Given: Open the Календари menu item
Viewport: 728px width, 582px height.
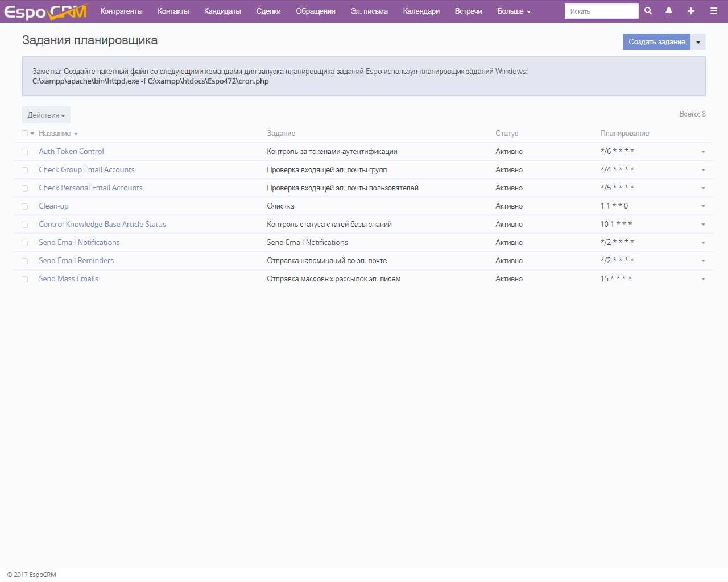Looking at the screenshot, I should [421, 11].
